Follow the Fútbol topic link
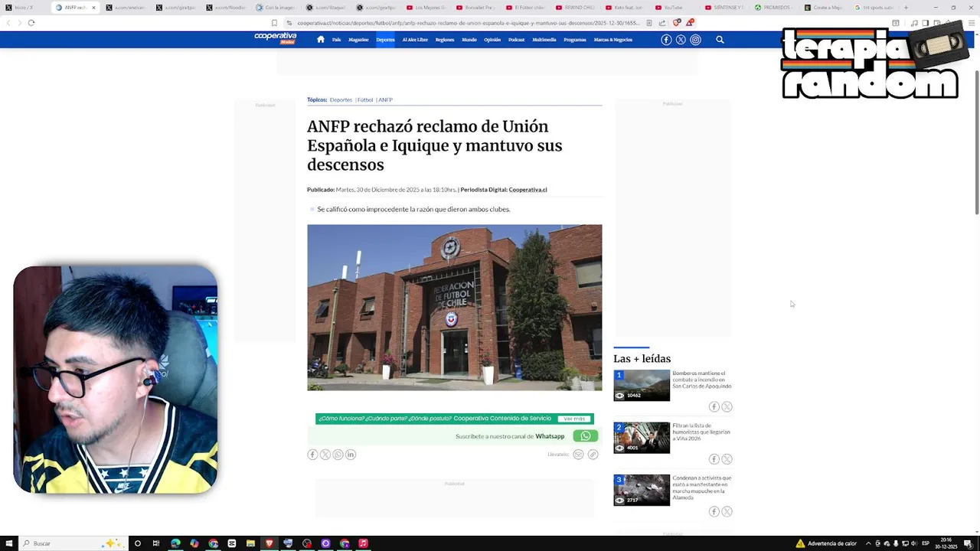980x551 pixels. click(365, 99)
